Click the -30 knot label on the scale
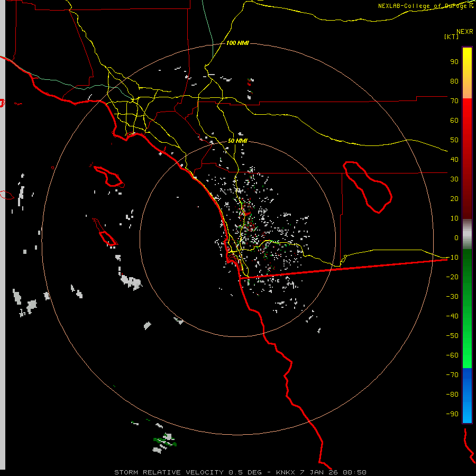 452,296
